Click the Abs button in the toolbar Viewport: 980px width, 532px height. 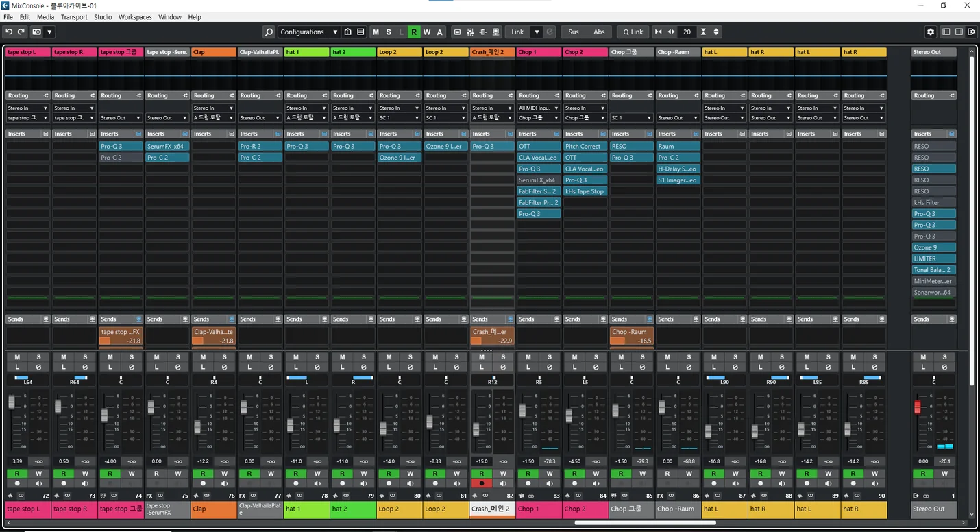tap(599, 32)
